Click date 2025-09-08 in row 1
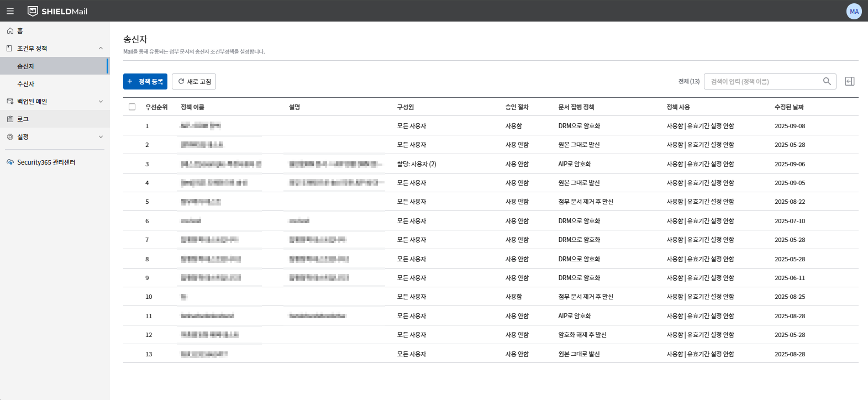The image size is (868, 400). click(790, 126)
